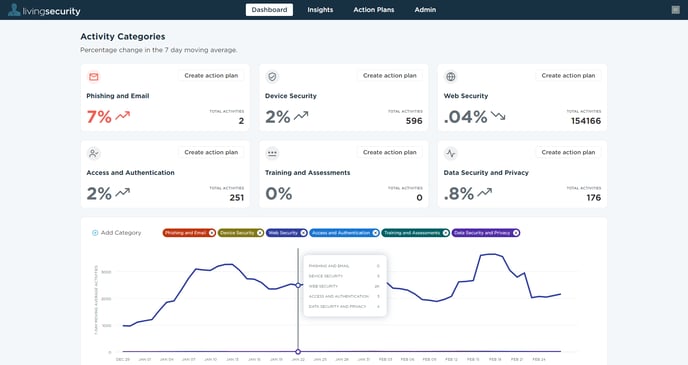Click the chart marker on the Web Security line
688x365 pixels.
click(x=298, y=285)
